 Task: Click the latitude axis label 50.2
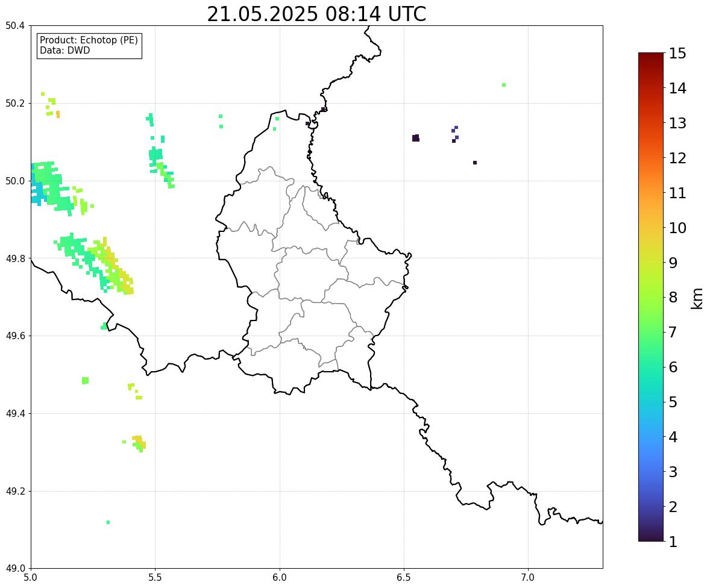16,103
